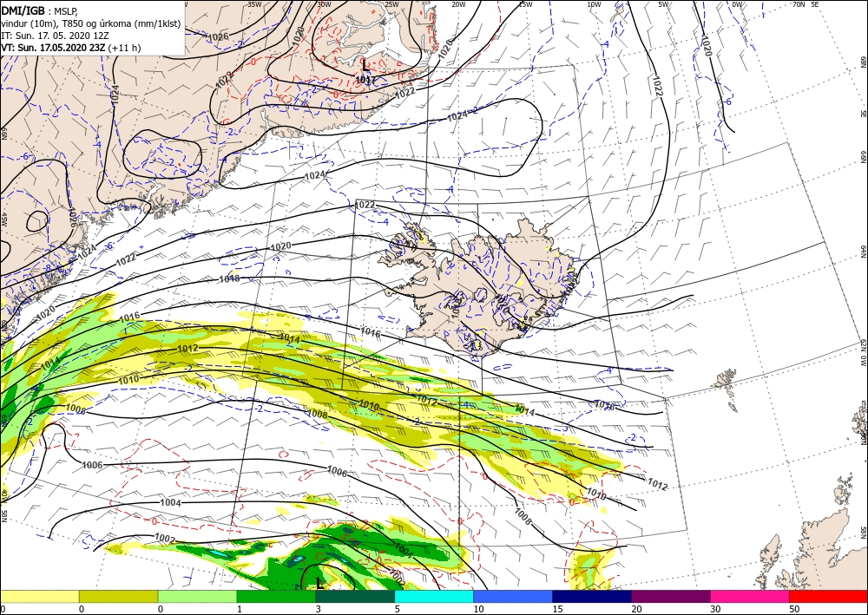
Task: Click the red 50 mm legend swatch
Action: point(828,596)
